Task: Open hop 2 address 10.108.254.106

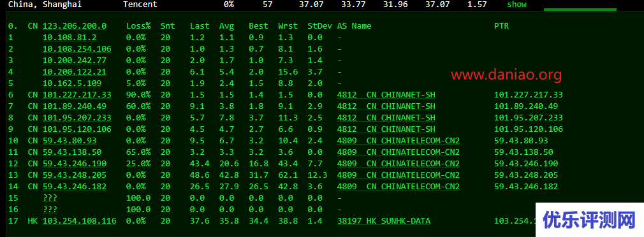Action: (77, 49)
